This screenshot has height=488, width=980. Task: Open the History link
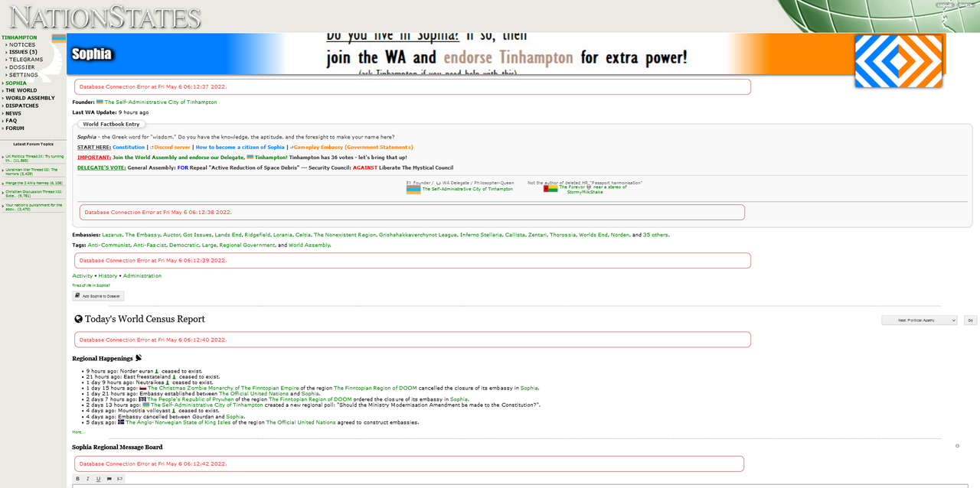[x=108, y=275]
